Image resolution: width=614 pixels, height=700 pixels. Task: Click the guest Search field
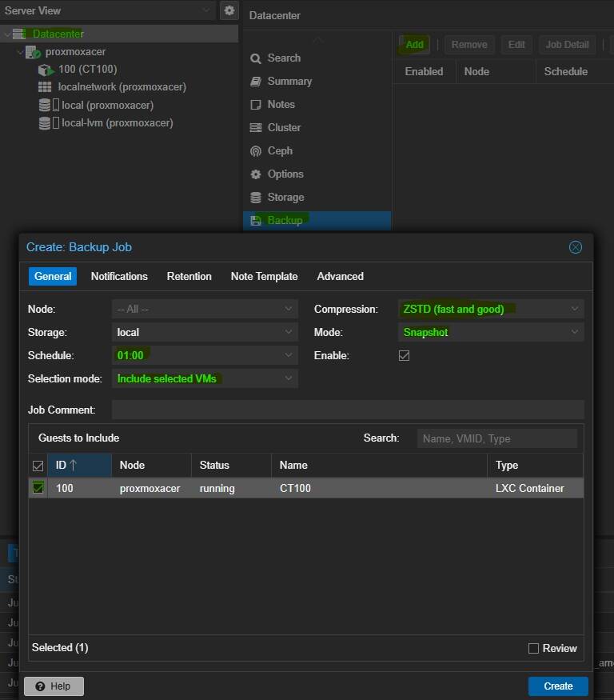(x=497, y=438)
